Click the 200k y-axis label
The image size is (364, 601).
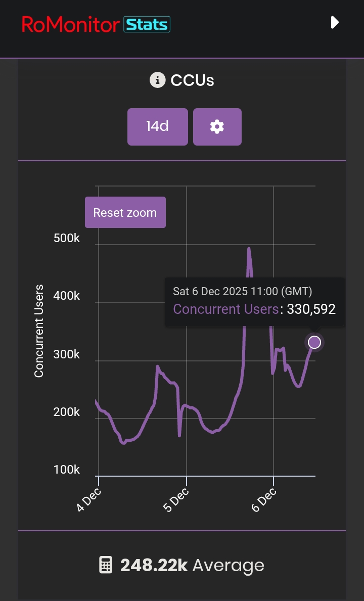[67, 412]
